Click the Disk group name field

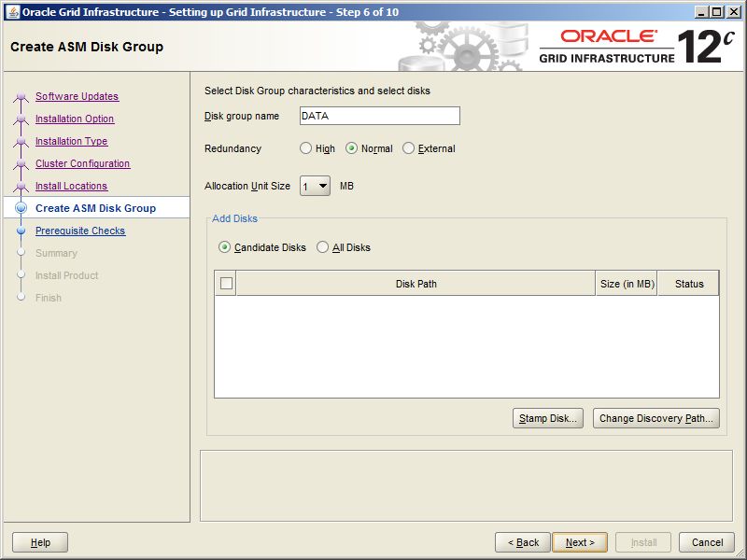click(380, 116)
